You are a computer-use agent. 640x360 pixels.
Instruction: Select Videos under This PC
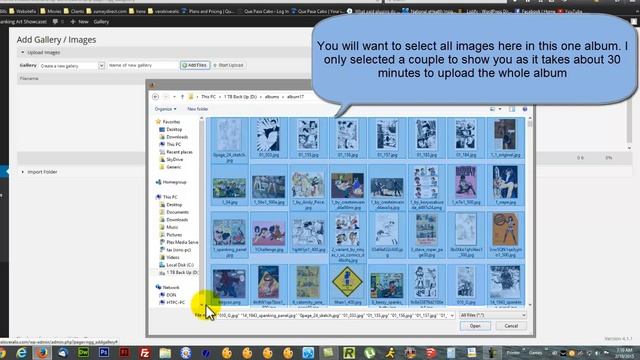pyautogui.click(x=173, y=257)
